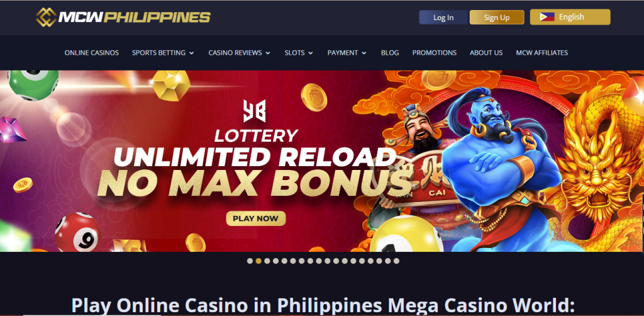Click the Log In button

(x=443, y=17)
